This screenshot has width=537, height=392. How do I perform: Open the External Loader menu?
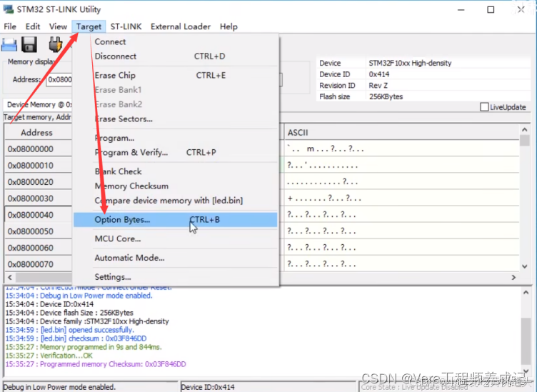coord(181,26)
